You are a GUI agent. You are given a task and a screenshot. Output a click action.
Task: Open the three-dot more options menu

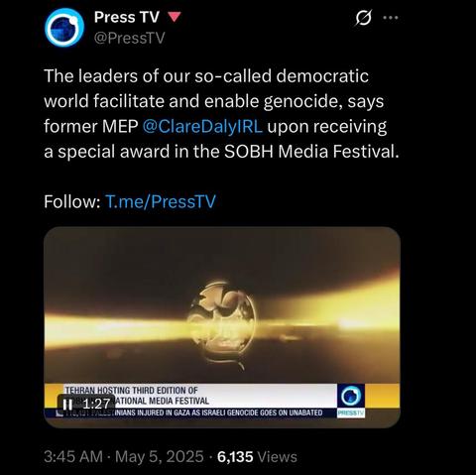pyautogui.click(x=391, y=18)
